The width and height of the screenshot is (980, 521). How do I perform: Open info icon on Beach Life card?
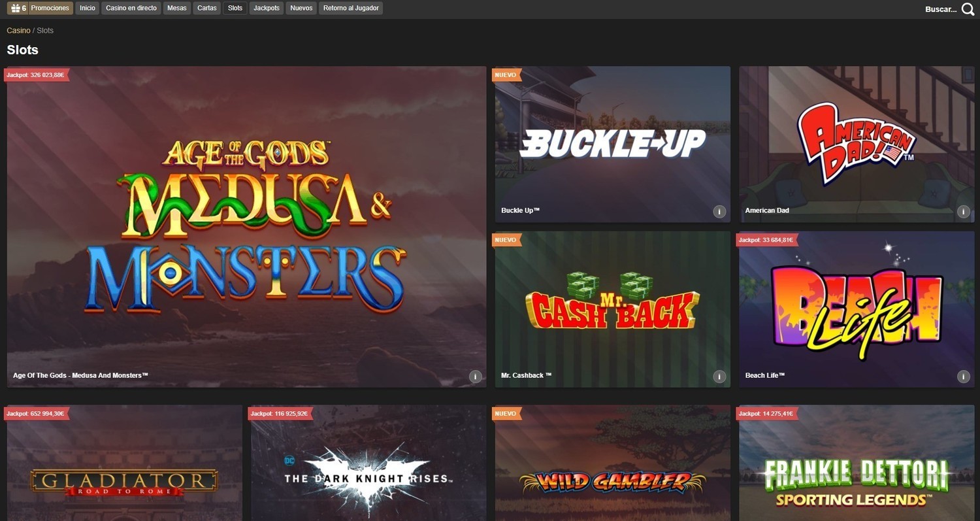tap(964, 377)
